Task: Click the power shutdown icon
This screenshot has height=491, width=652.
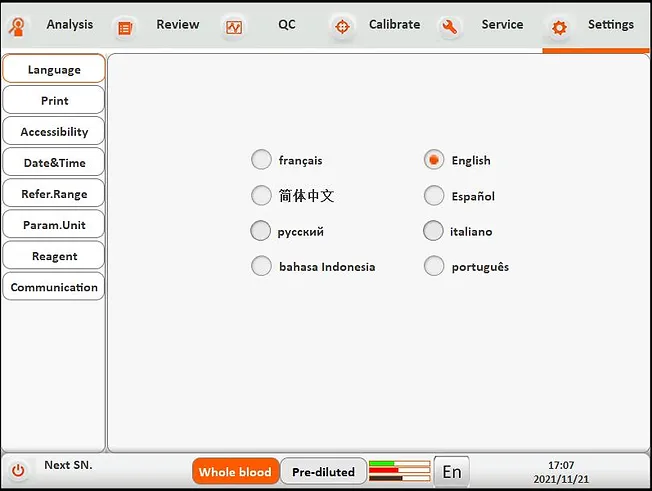Action: (18, 471)
